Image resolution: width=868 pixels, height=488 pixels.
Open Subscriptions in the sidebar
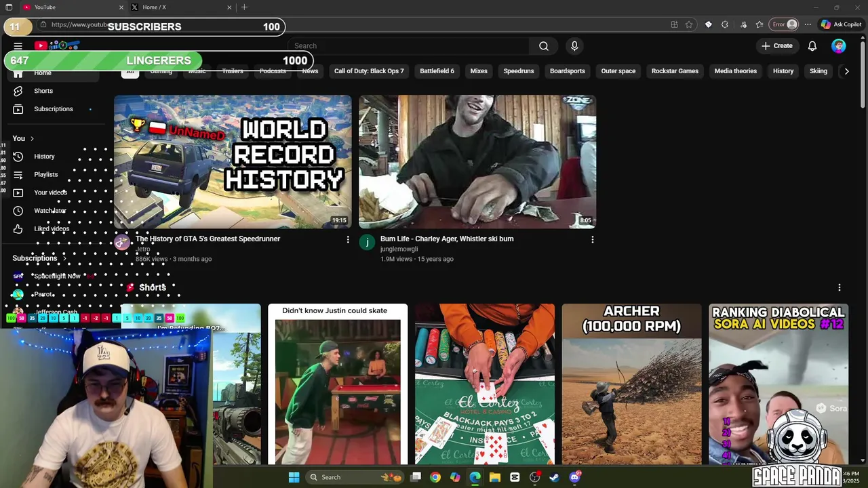[54, 109]
